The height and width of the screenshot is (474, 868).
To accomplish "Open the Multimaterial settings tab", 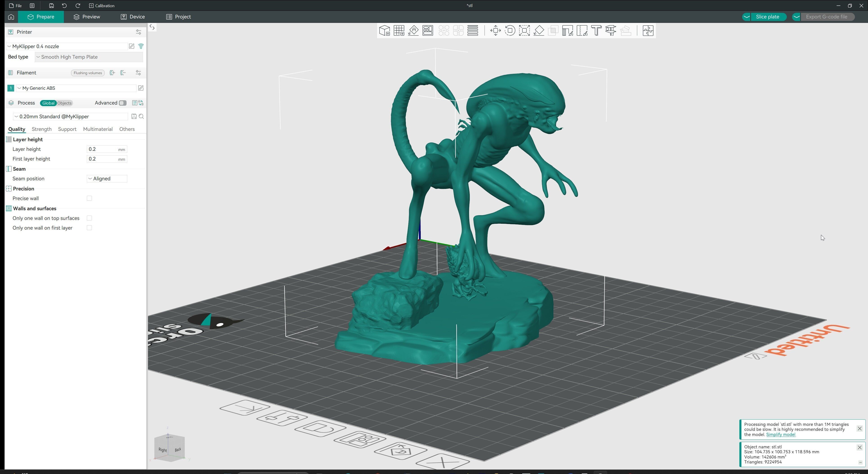I will 98,129.
